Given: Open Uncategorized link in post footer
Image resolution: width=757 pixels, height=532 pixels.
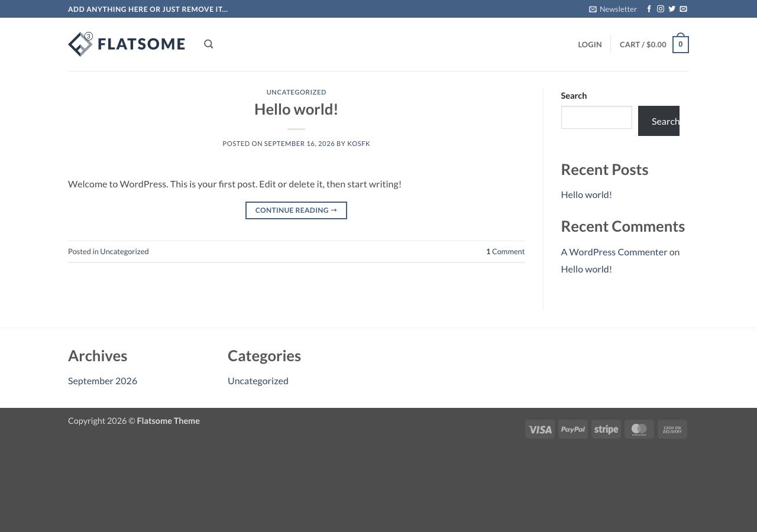Looking at the screenshot, I should [124, 251].
